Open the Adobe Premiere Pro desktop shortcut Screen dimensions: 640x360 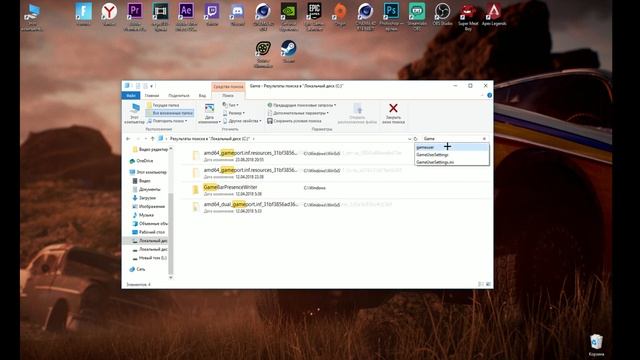click(x=135, y=12)
